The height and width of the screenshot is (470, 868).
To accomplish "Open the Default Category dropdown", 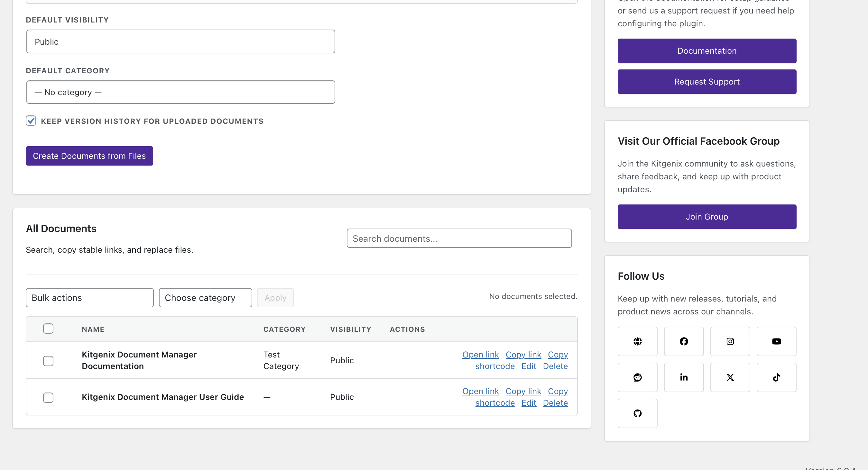I will click(180, 92).
